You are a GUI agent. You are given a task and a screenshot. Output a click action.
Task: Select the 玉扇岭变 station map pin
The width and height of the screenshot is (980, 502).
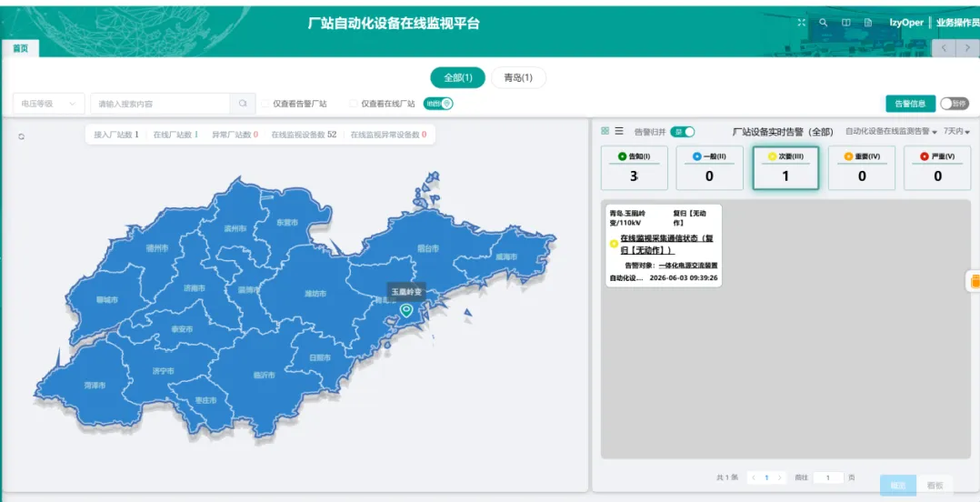[407, 310]
